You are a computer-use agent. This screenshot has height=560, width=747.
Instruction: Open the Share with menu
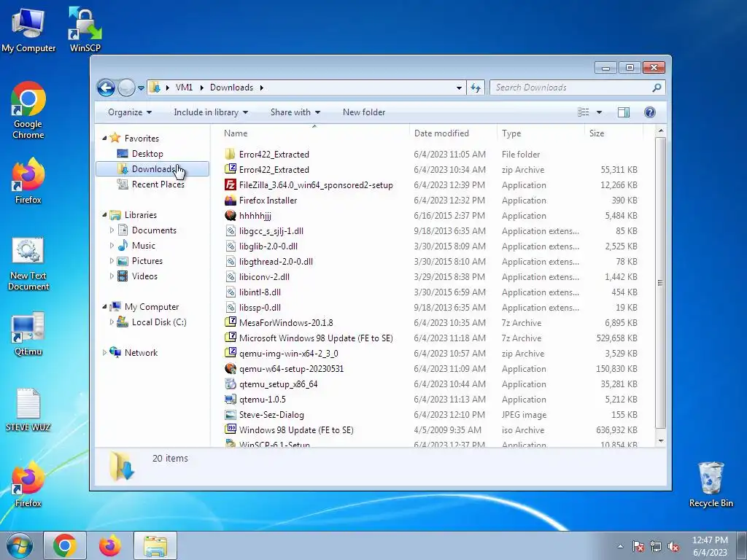coord(295,112)
